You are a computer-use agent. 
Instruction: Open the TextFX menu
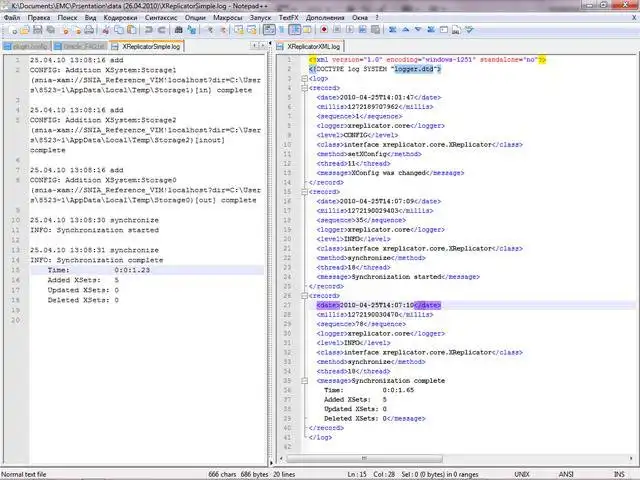(x=288, y=18)
